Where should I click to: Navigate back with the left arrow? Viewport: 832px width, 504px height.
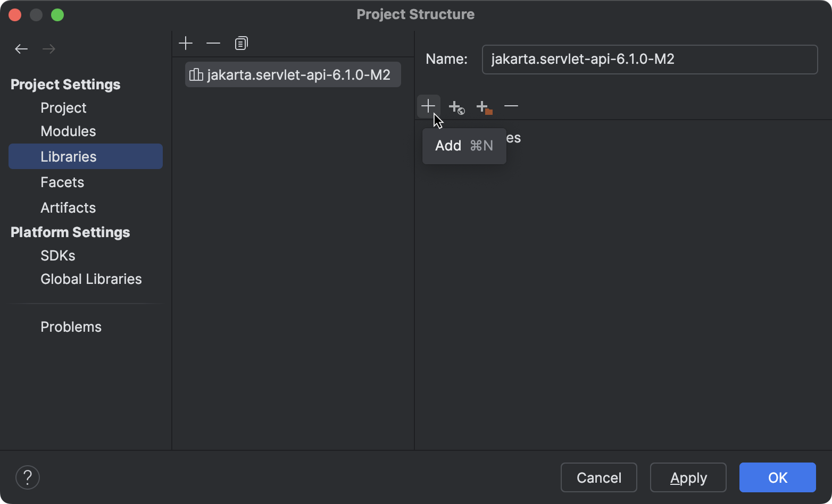pyautogui.click(x=21, y=48)
